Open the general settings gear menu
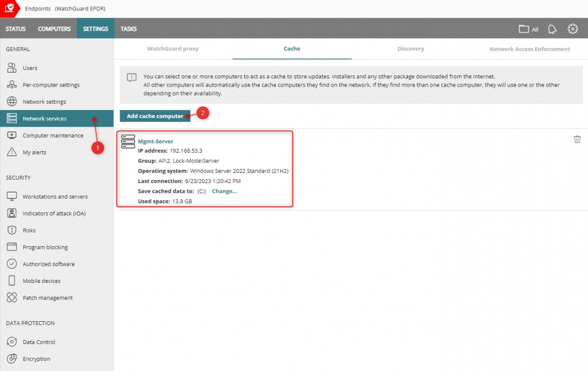The height and width of the screenshot is (371, 588). [573, 28]
